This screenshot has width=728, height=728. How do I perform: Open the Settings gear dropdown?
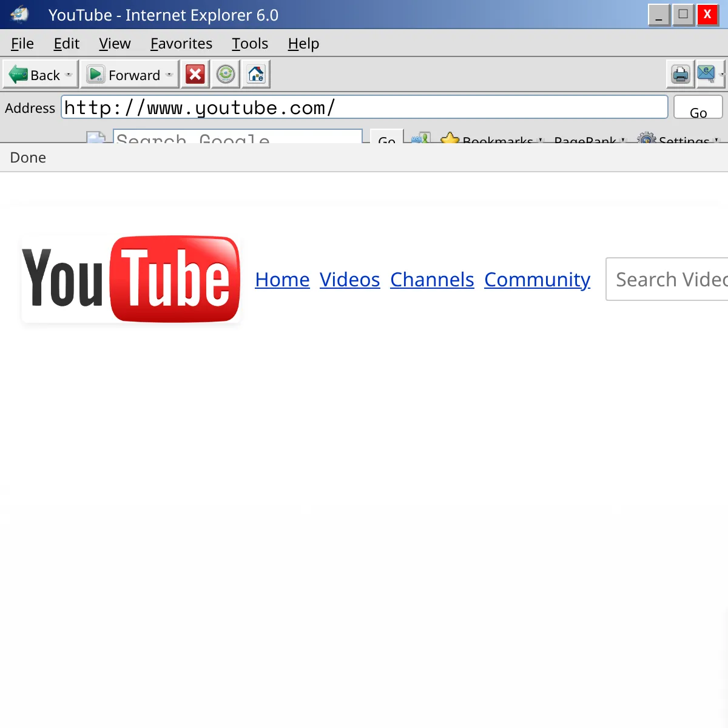click(678, 139)
